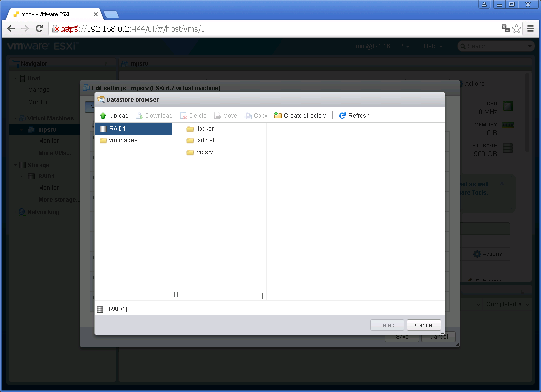Collapse the Host tree node
541x392 pixels.
tap(15, 78)
